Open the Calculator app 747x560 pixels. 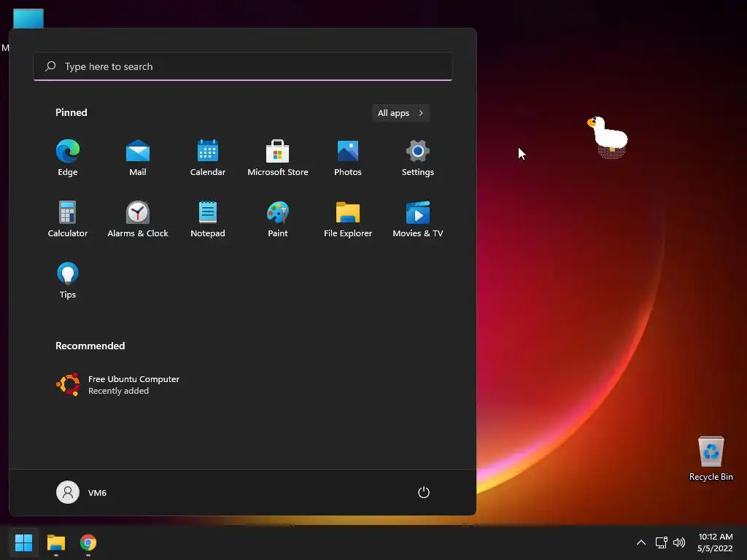coord(68,219)
